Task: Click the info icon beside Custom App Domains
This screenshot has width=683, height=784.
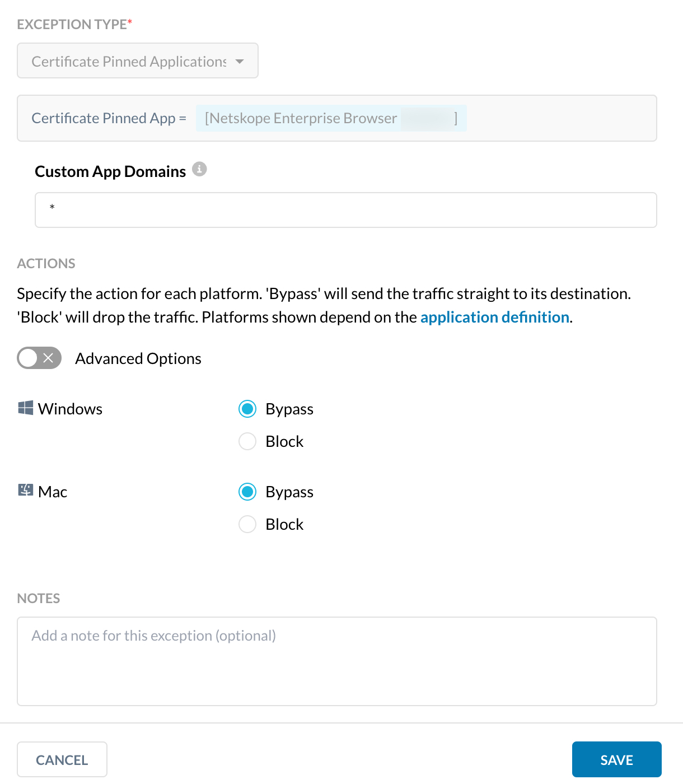Action: [x=200, y=169]
